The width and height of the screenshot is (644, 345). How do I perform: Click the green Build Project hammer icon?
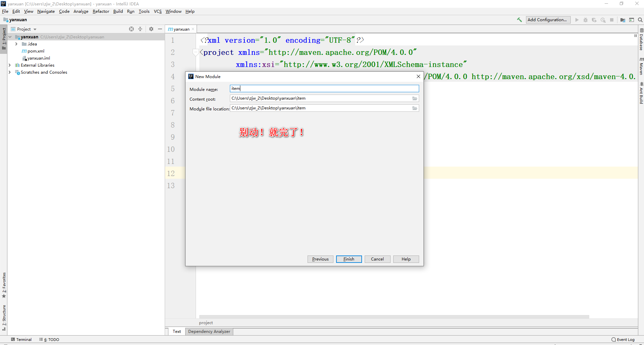(519, 20)
